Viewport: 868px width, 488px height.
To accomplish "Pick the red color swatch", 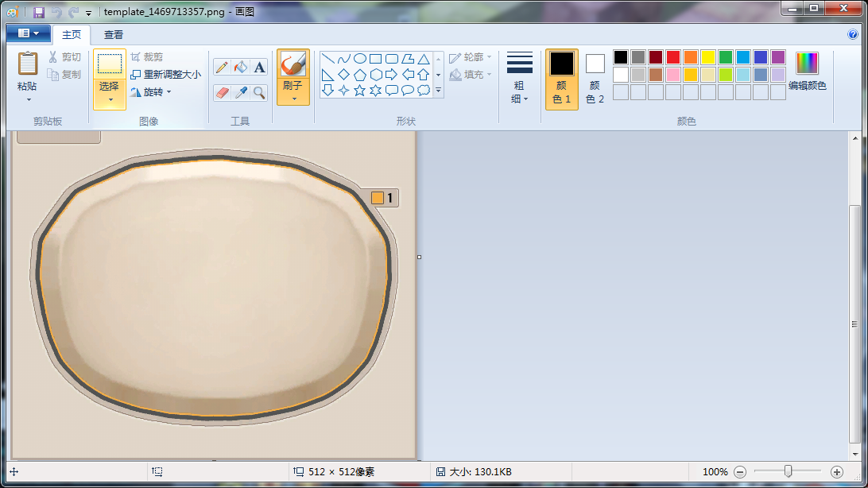I will pyautogui.click(x=673, y=57).
